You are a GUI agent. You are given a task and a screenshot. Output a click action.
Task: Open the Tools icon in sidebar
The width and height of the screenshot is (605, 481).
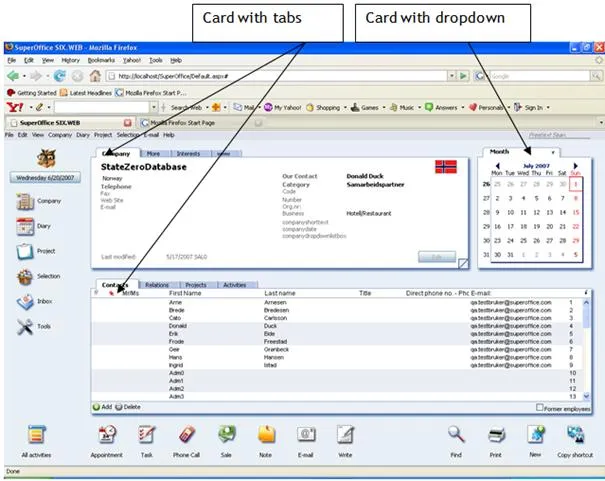click(x=26, y=327)
